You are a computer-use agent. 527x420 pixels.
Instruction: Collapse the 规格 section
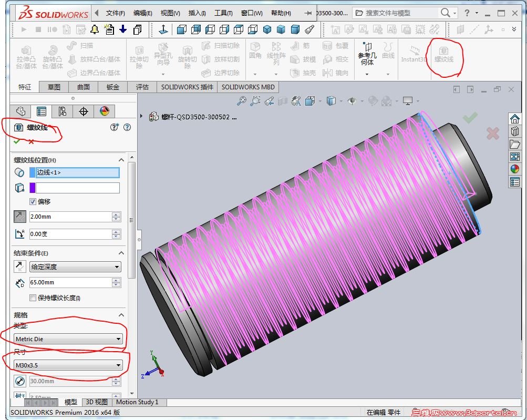pyautogui.click(x=121, y=315)
